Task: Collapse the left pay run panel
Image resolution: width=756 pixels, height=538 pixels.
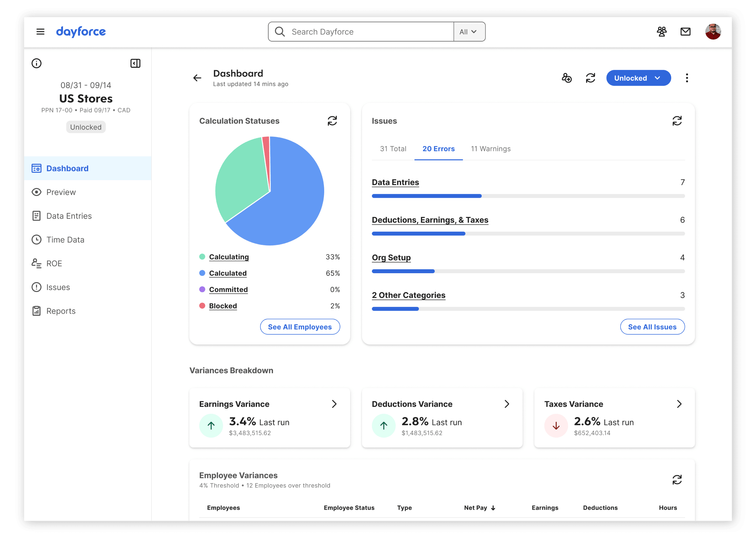Action: click(x=135, y=63)
